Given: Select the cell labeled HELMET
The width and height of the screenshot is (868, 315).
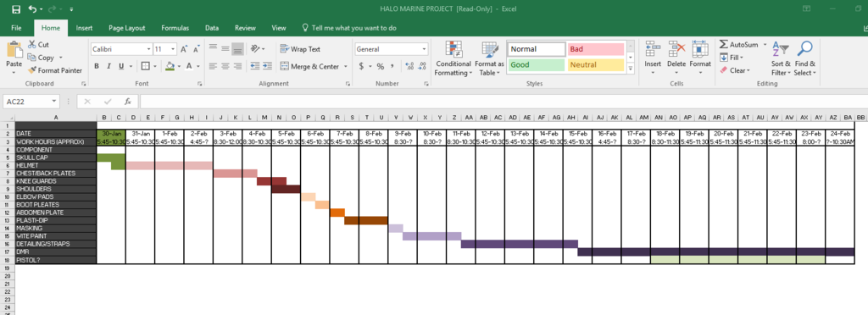Looking at the screenshot, I should [55, 165].
